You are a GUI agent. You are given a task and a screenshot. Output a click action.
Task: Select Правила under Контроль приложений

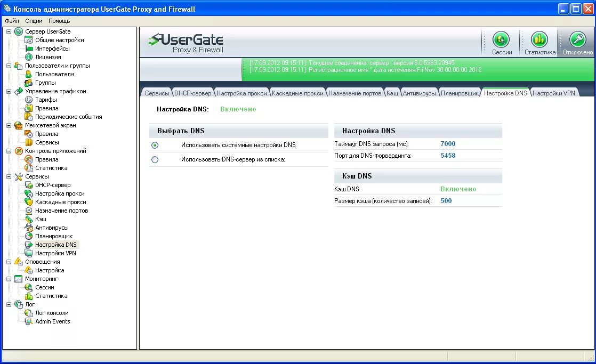(x=47, y=159)
